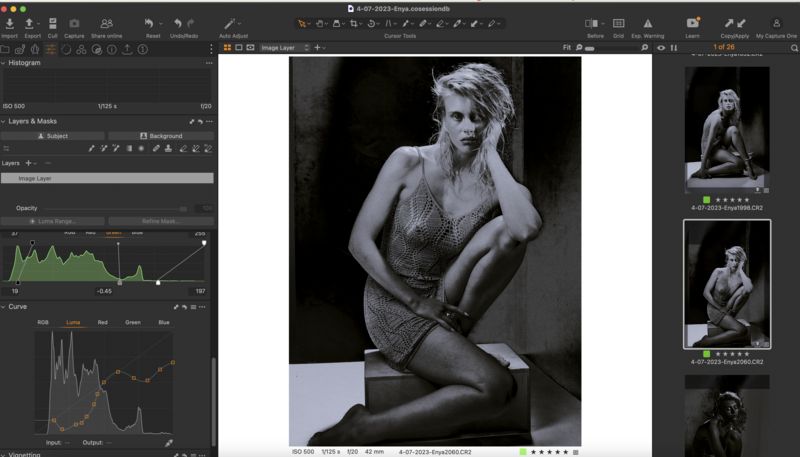Collapse the Layers & Masks panel
This screenshot has height=457, width=800.
tap(3, 121)
